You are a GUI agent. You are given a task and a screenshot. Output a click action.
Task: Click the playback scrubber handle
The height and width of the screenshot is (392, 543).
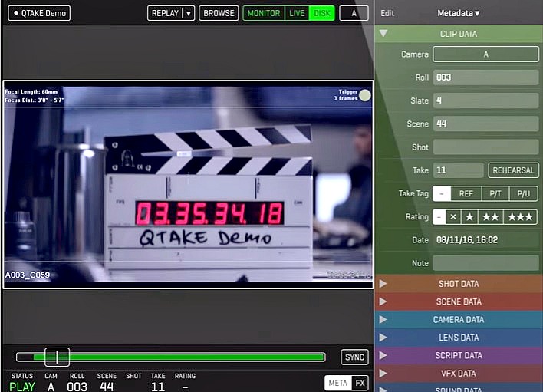pyautogui.click(x=58, y=357)
